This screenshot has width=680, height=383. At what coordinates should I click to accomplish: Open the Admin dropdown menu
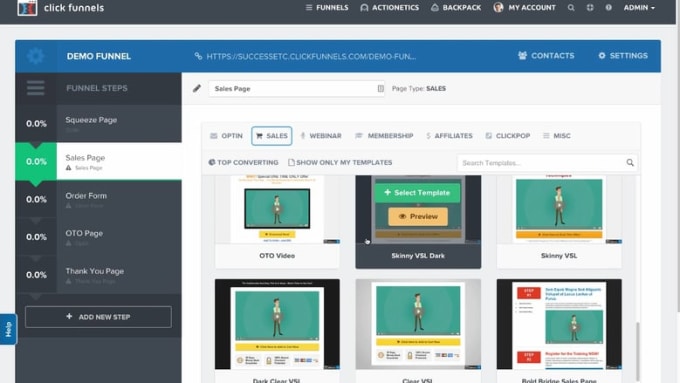pos(639,7)
